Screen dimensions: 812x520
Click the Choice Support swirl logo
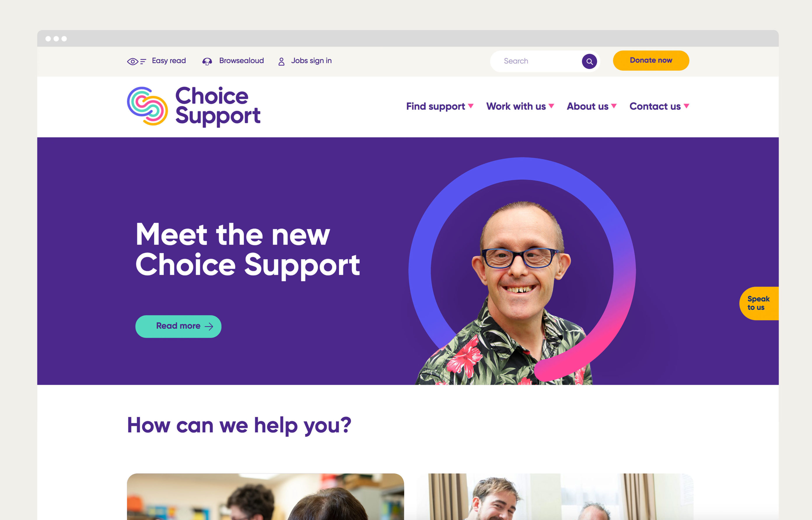(147, 106)
